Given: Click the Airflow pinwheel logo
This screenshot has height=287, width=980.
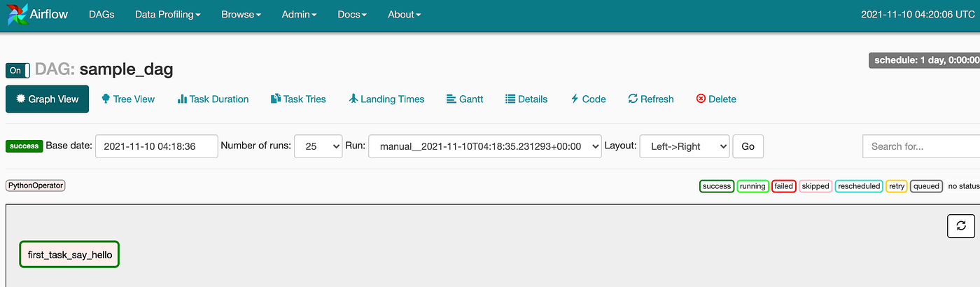Looking at the screenshot, I should pyautogui.click(x=17, y=14).
